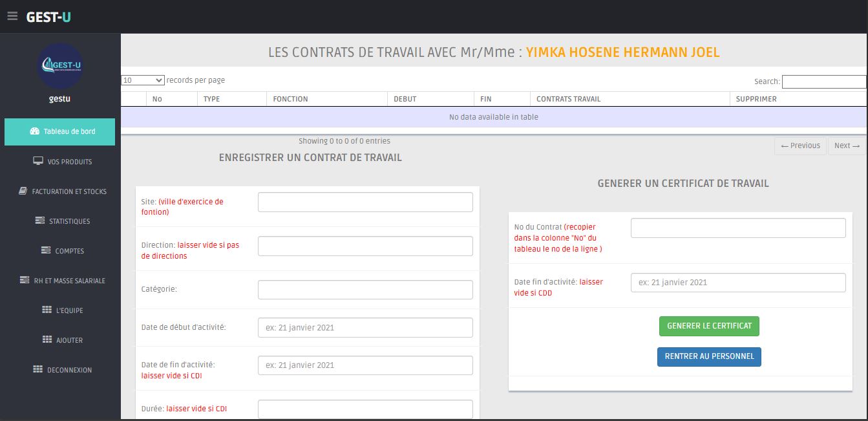Click the Date de début d'activité field
Screen dimensions: 868x421
point(365,328)
